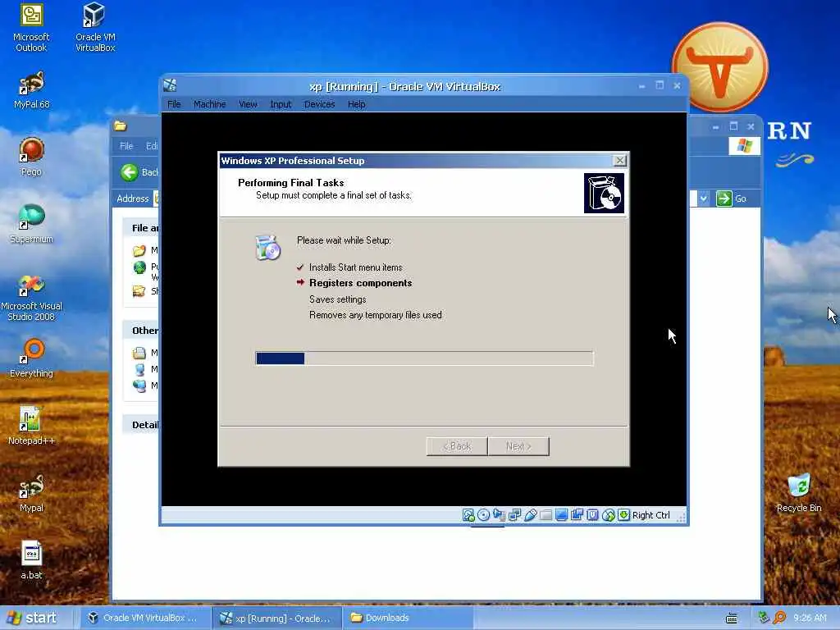Viewport: 840px width, 630px height.
Task: Click Removes any temporary files used text
Action: (376, 315)
